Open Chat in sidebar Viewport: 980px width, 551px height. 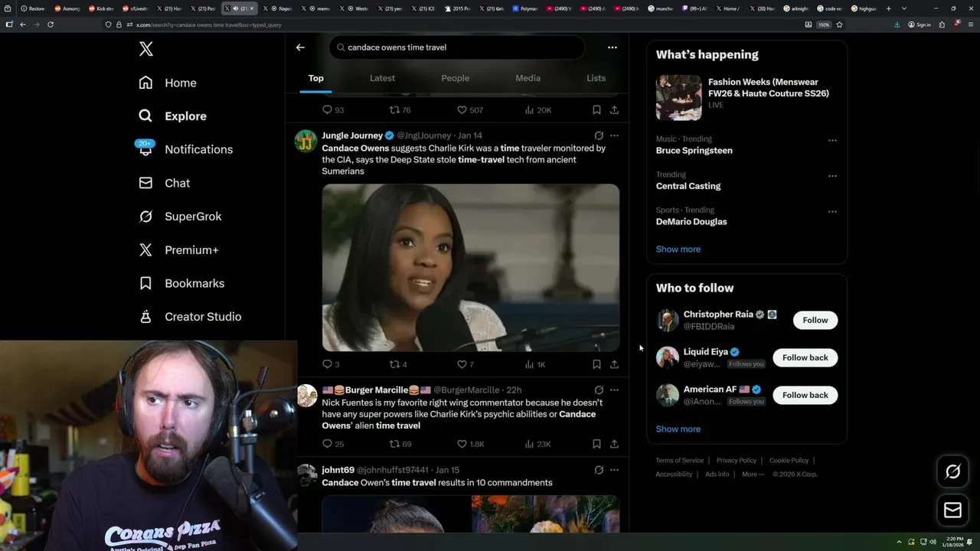pos(164,183)
